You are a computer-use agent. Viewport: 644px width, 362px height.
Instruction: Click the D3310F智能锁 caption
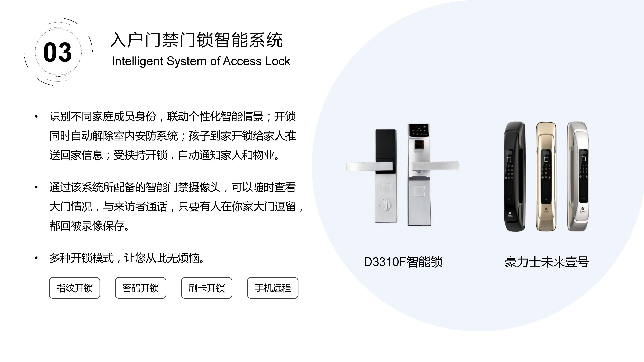point(403,262)
